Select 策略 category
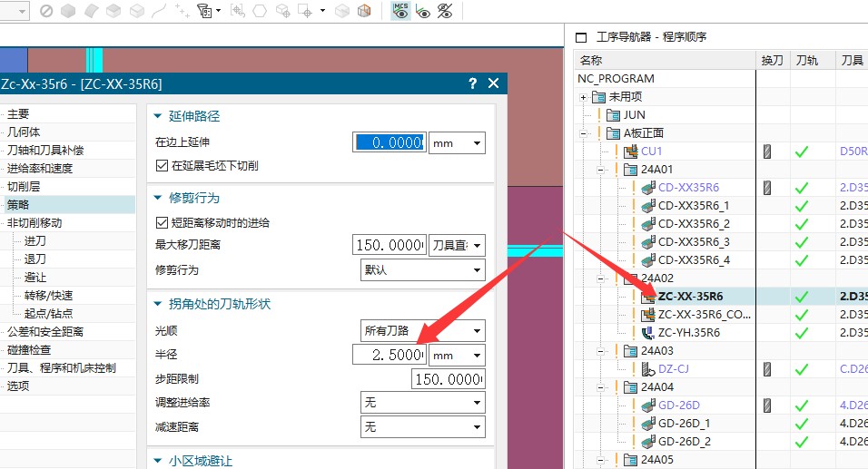 coord(18,205)
